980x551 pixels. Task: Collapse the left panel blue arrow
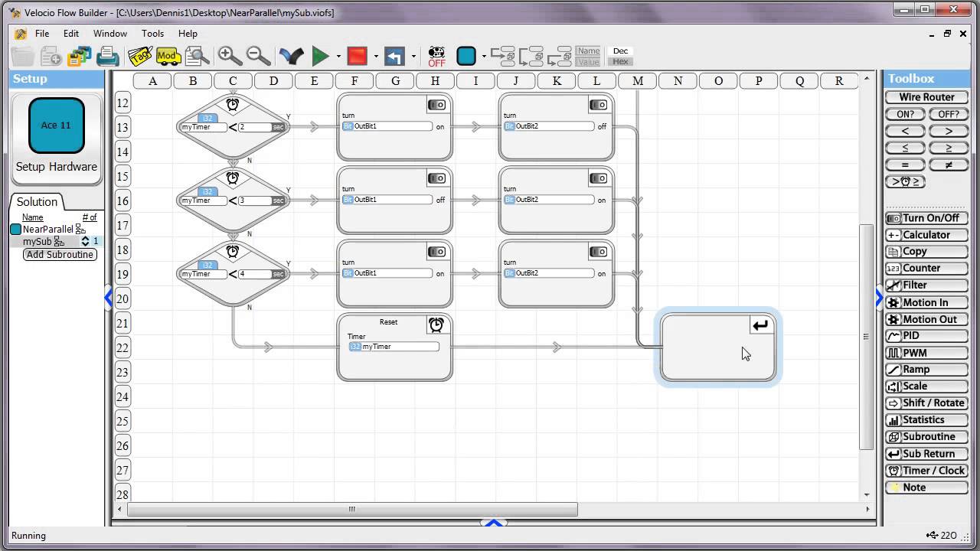[109, 298]
